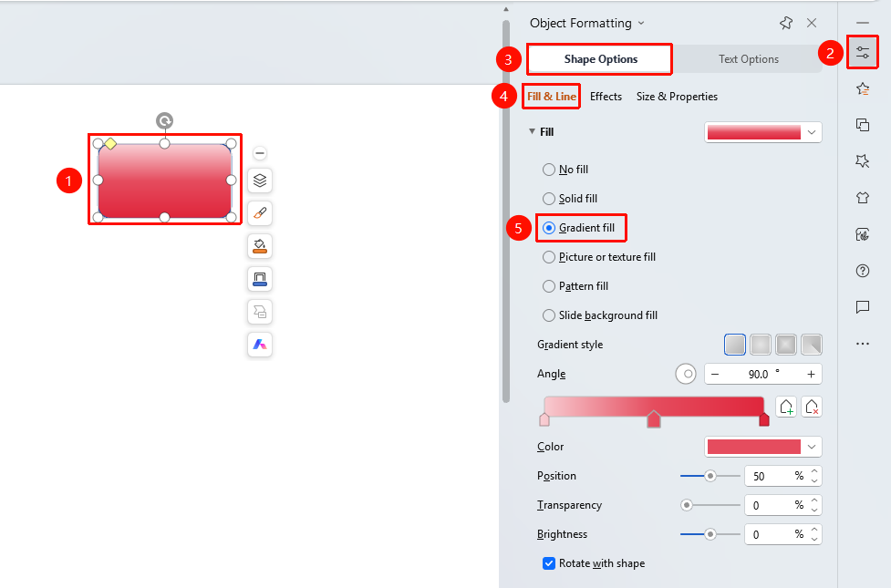Image resolution: width=891 pixels, height=588 pixels.
Task: Select the format painter brush icon
Action: pyautogui.click(x=260, y=213)
